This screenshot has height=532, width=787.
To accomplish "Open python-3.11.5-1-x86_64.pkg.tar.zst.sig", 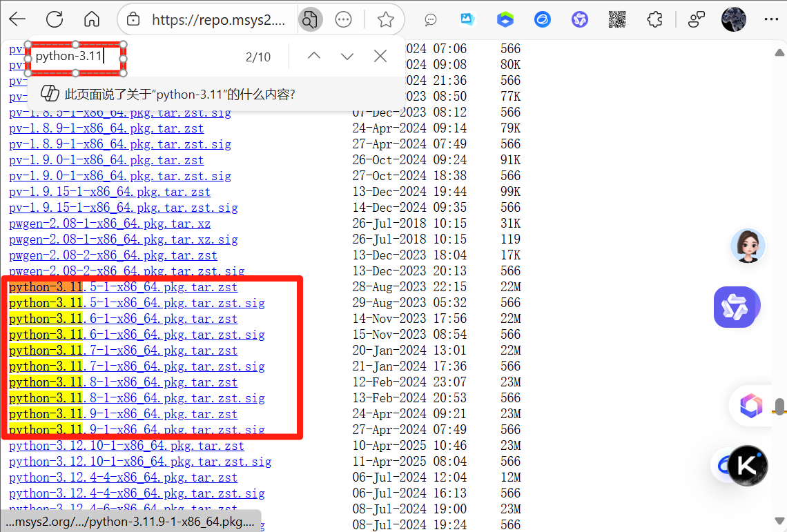I will (x=137, y=303).
